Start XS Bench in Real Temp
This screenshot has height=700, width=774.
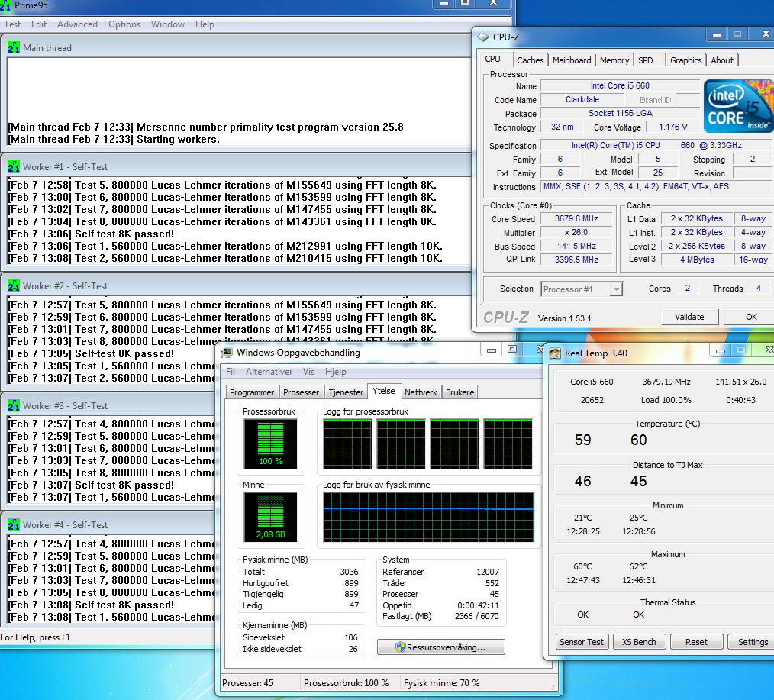(639, 642)
